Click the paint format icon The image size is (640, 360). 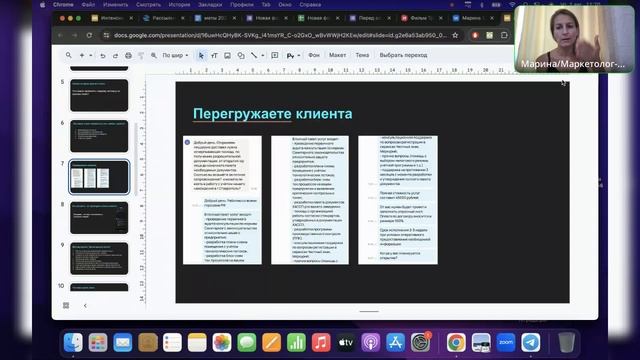pos(141,56)
